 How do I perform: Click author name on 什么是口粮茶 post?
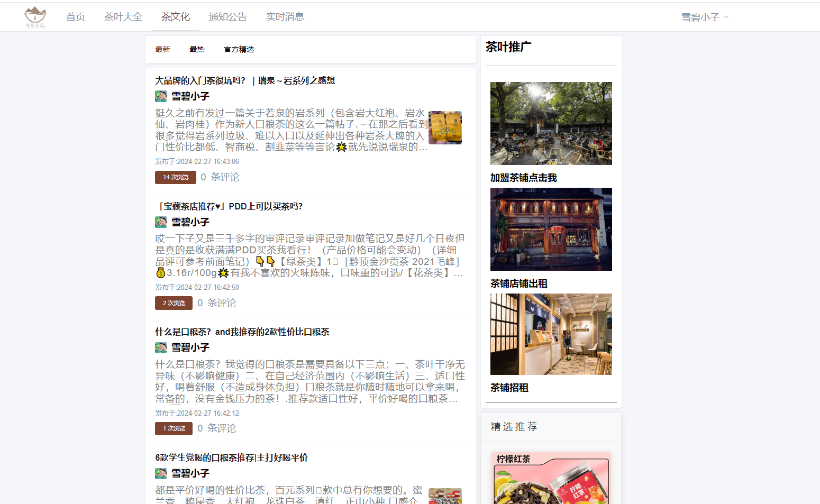[x=190, y=347]
